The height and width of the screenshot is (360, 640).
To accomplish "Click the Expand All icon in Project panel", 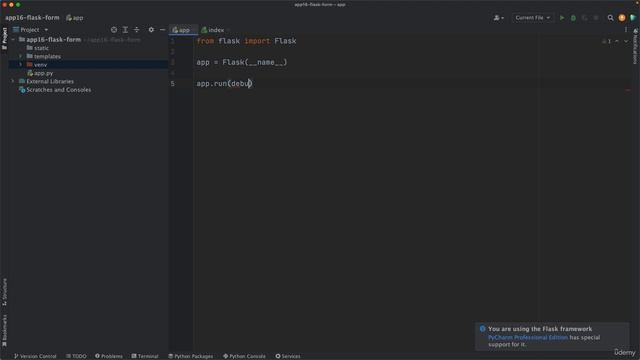I will [x=125, y=30].
